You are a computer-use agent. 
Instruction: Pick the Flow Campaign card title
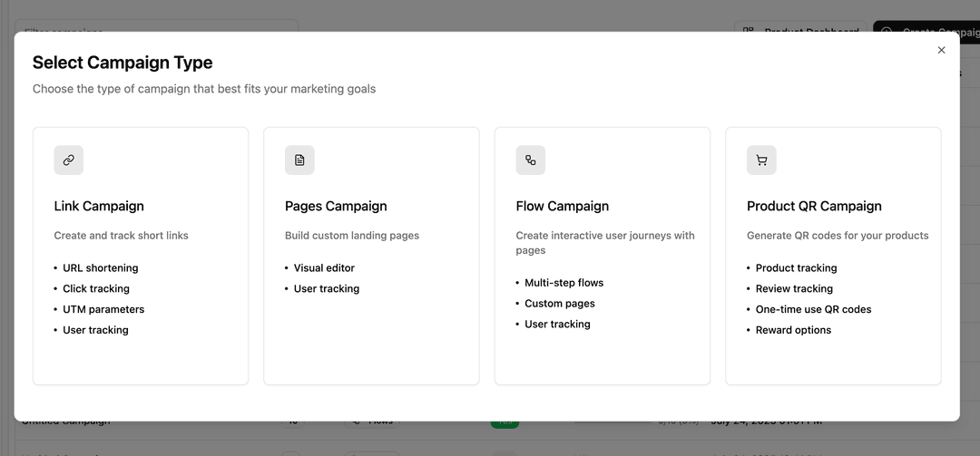562,206
